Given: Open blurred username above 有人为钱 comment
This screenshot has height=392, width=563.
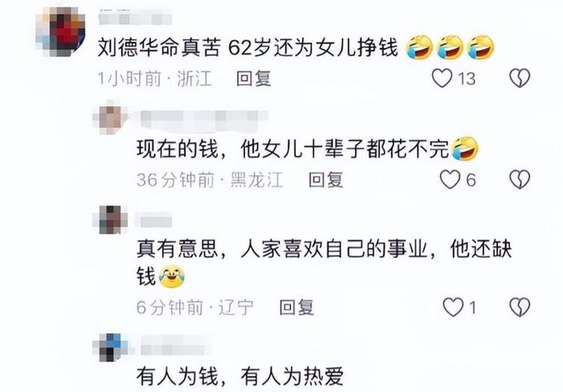Looking at the screenshot, I should click(x=173, y=345).
